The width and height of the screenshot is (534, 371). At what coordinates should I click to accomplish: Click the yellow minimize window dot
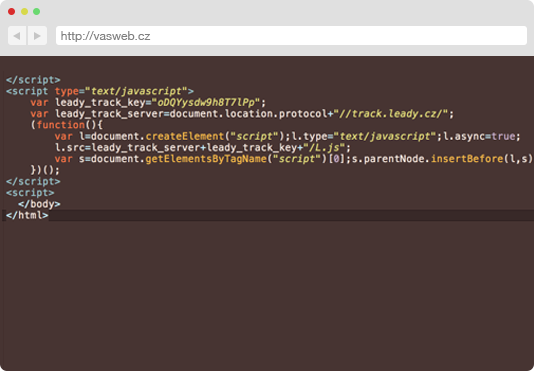[25, 12]
